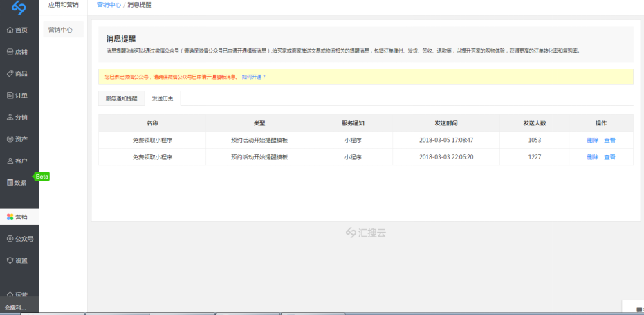The width and height of the screenshot is (644, 315).
Task: View the record with 1053 recipients
Action: pos(609,140)
